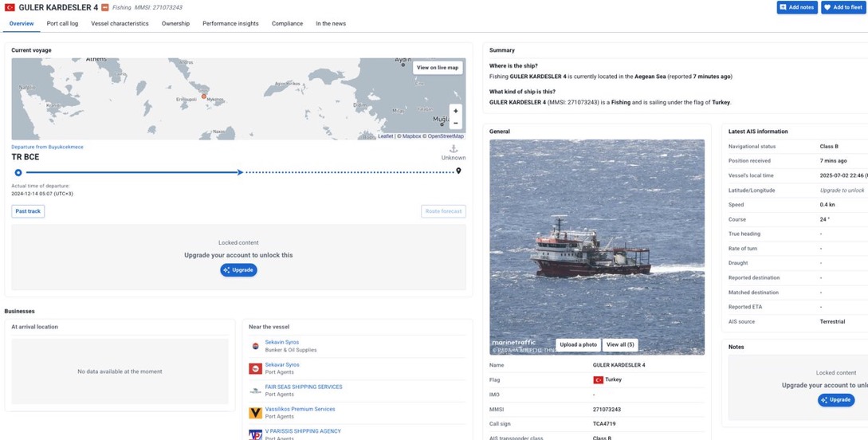Show the vessel's Past track
The height and width of the screenshot is (440, 868).
pos(28,211)
